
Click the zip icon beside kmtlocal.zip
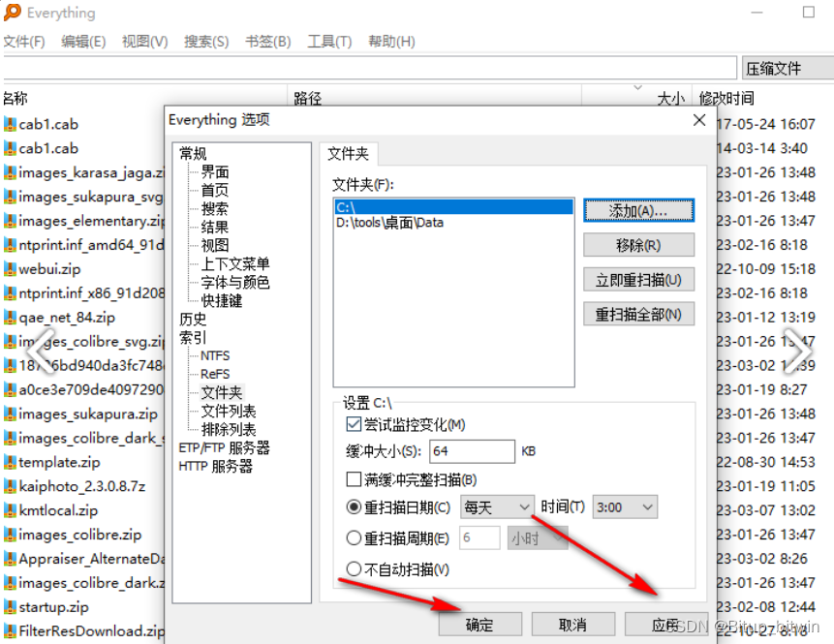[x=12, y=510]
